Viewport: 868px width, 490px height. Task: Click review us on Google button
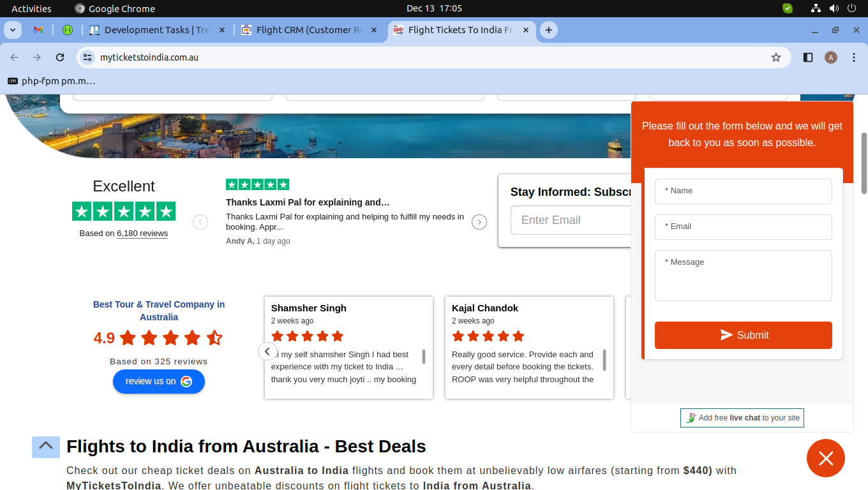pyautogui.click(x=159, y=382)
